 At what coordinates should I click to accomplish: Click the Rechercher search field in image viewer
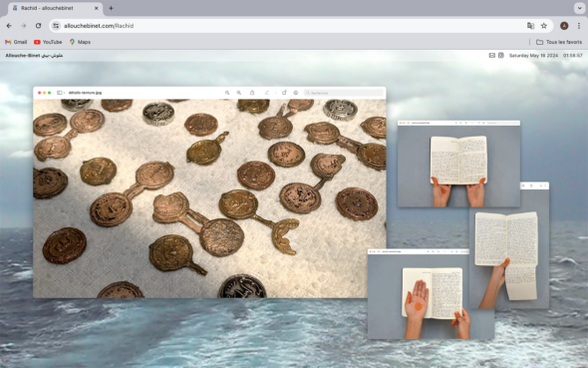(344, 93)
